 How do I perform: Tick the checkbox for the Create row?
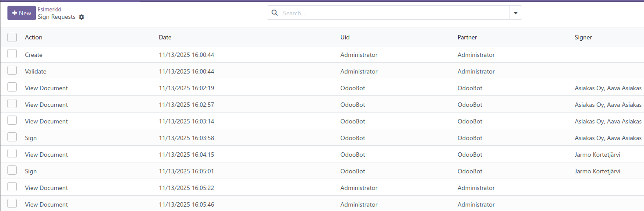[12, 54]
